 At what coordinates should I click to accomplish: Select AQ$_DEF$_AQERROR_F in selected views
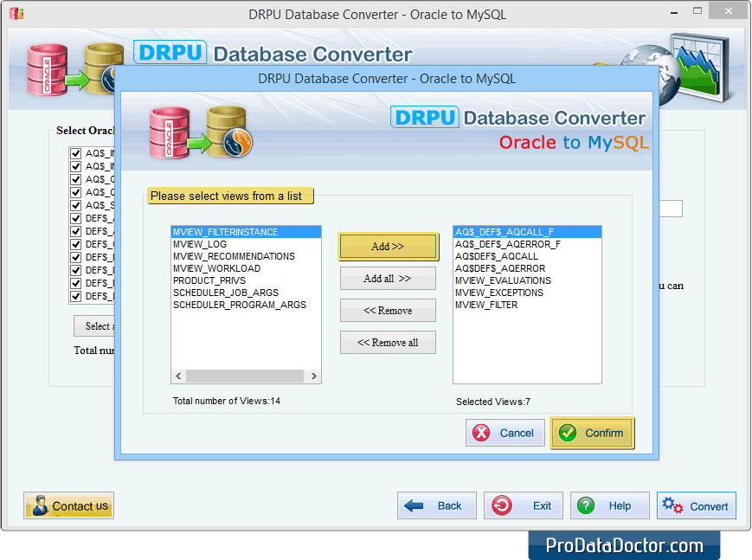527,244
